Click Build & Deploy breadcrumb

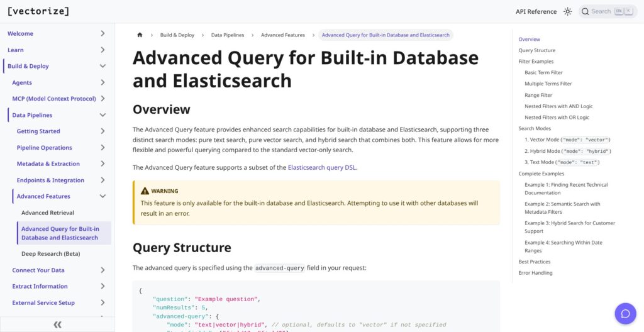(177, 35)
